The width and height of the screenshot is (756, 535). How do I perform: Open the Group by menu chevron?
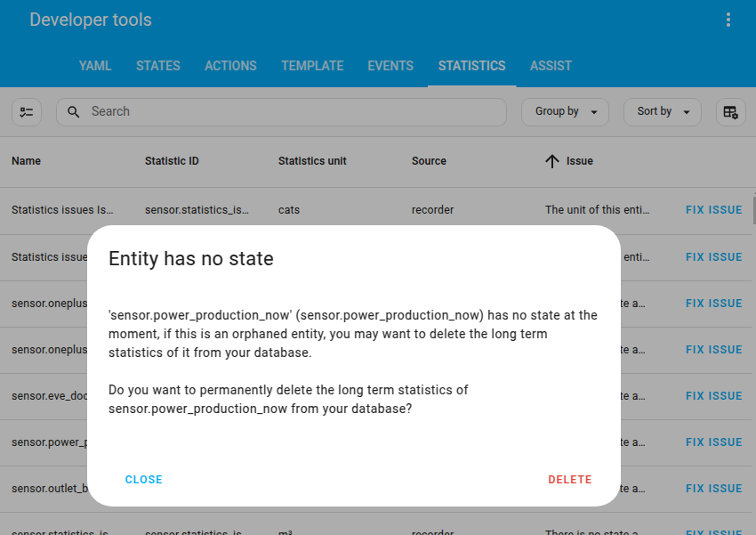pos(594,112)
